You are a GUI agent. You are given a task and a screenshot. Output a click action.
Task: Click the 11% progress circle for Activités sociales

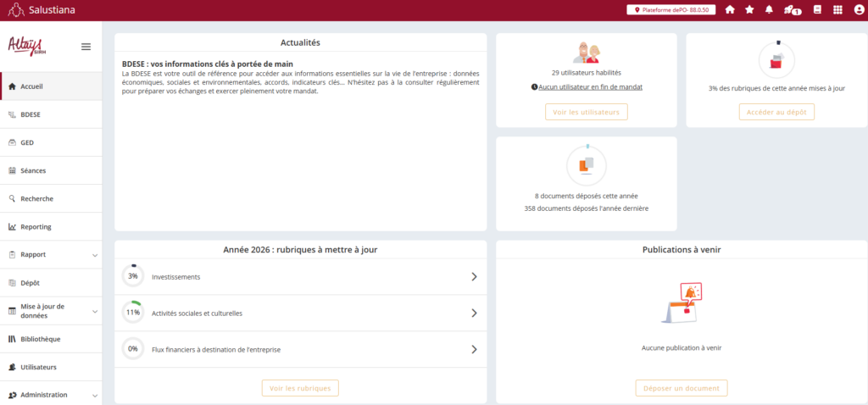(x=132, y=313)
